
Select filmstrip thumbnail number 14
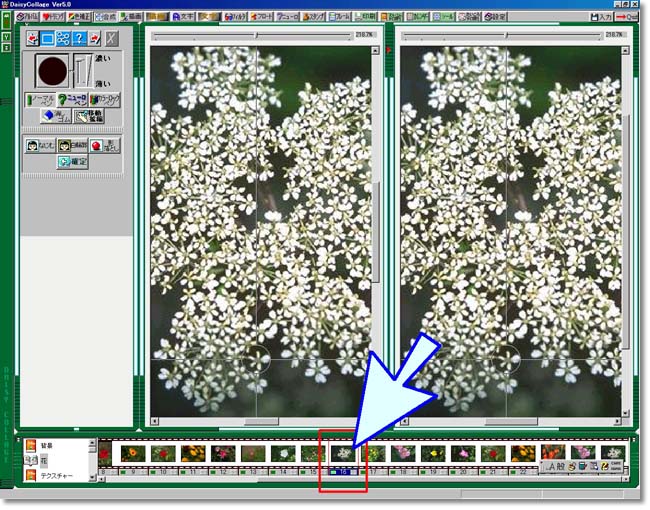coord(284,454)
